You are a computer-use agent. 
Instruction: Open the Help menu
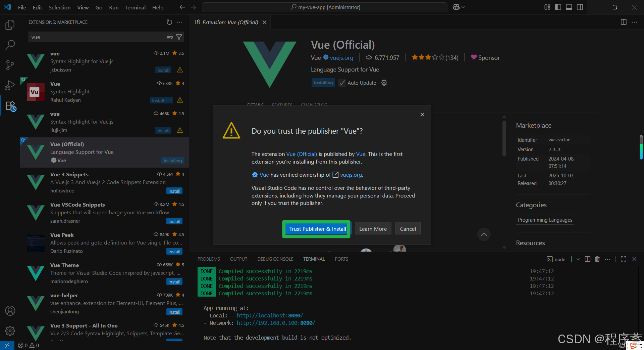[158, 7]
